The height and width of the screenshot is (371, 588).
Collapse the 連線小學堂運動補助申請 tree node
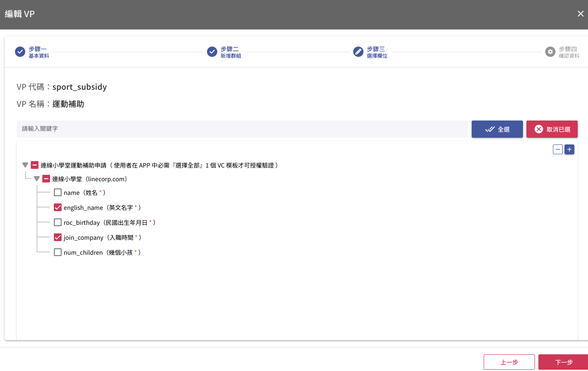point(25,165)
